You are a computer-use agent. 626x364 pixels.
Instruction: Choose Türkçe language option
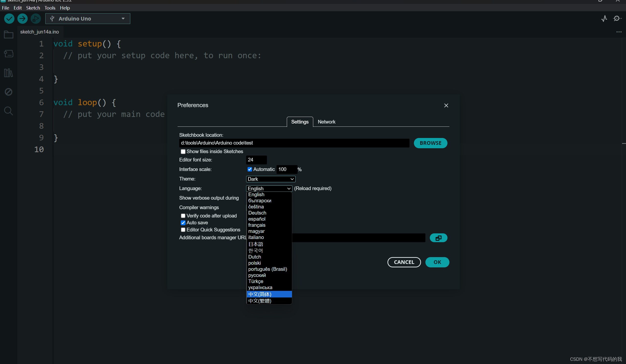pyautogui.click(x=269, y=281)
